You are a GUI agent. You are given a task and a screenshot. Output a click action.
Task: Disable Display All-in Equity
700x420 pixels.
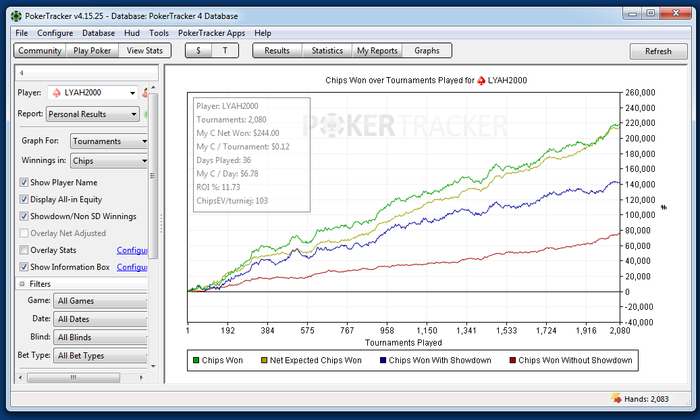click(x=24, y=199)
